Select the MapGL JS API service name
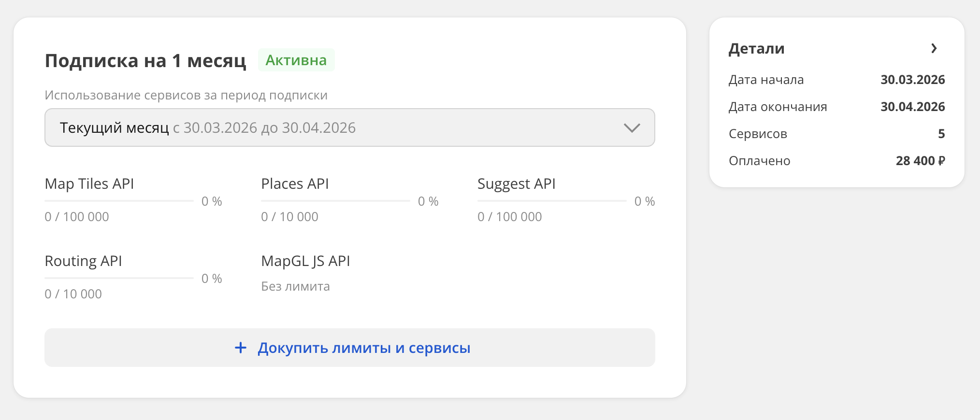Viewport: 980px width, 420px height. pos(305,261)
